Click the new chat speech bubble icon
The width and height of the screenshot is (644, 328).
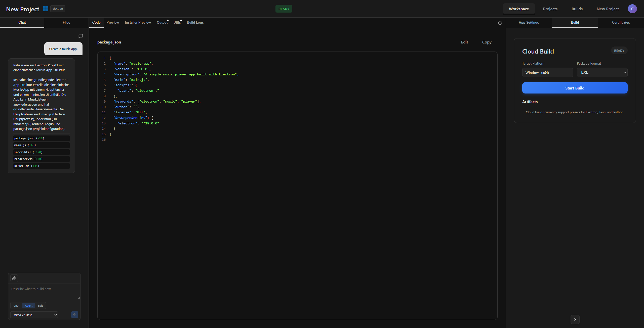(80, 36)
